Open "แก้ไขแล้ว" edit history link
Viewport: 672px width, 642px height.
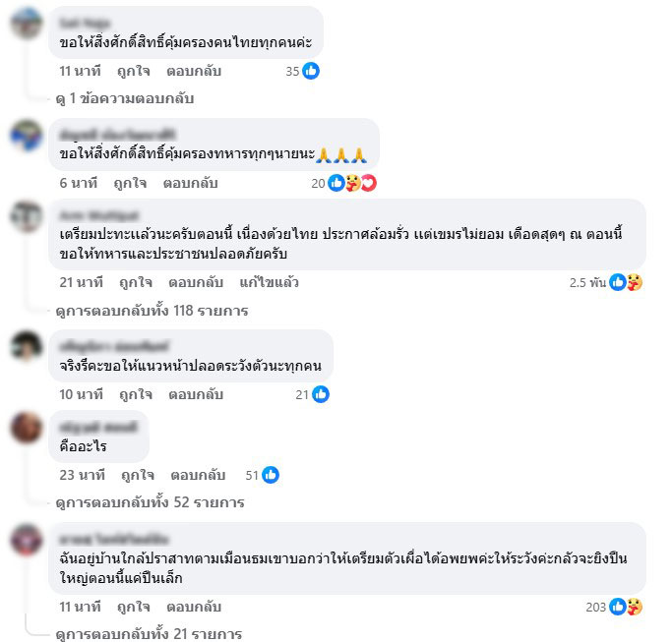coord(269,283)
